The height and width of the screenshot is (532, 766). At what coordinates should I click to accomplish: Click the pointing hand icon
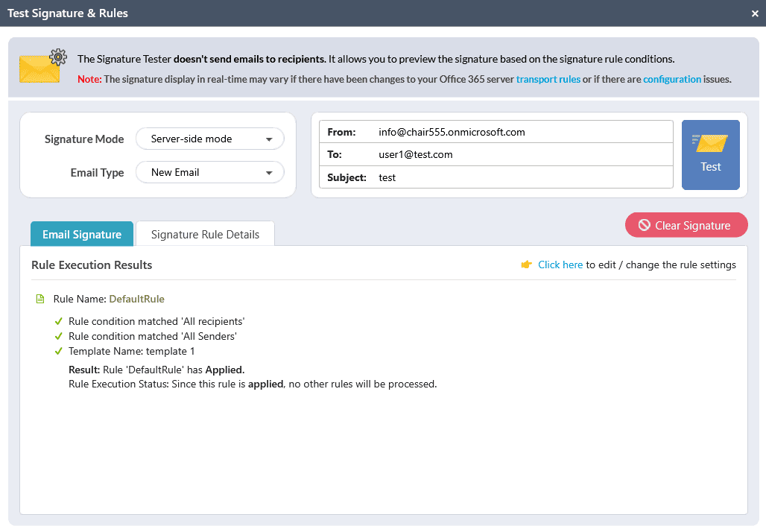(527, 265)
